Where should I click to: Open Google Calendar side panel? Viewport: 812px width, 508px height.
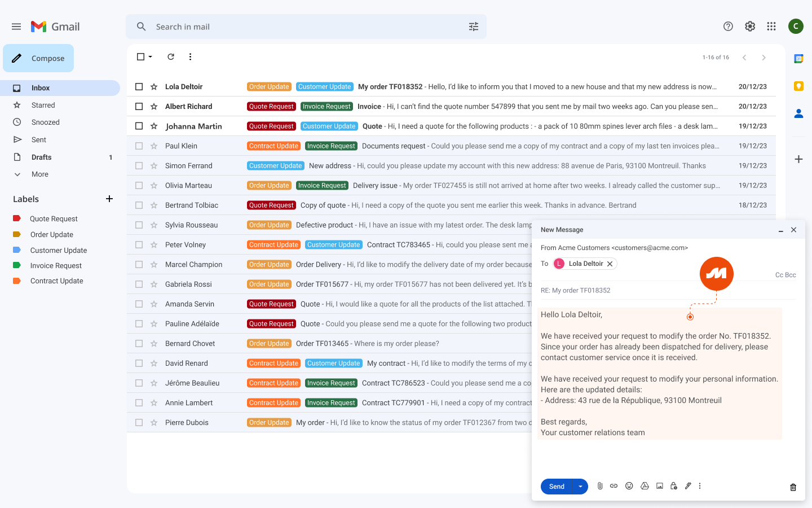click(x=798, y=59)
